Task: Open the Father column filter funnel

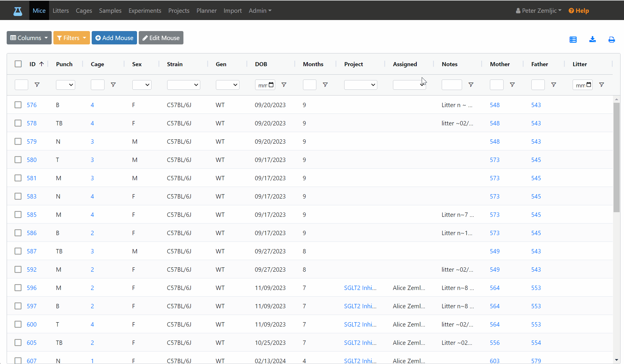Action: click(553, 85)
